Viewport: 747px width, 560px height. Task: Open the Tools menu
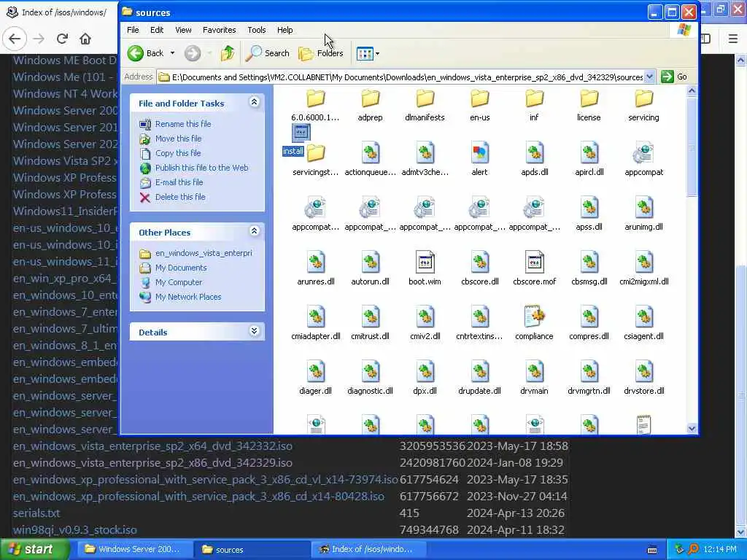point(256,30)
